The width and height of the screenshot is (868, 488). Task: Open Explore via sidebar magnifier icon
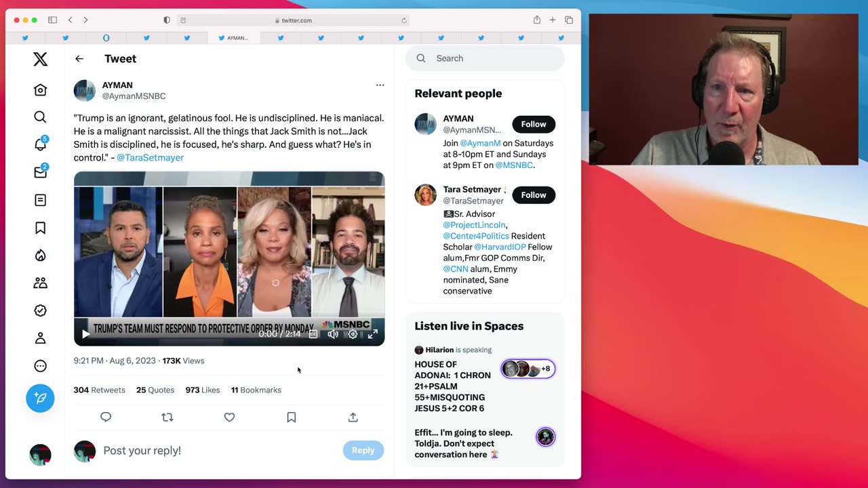(x=41, y=117)
